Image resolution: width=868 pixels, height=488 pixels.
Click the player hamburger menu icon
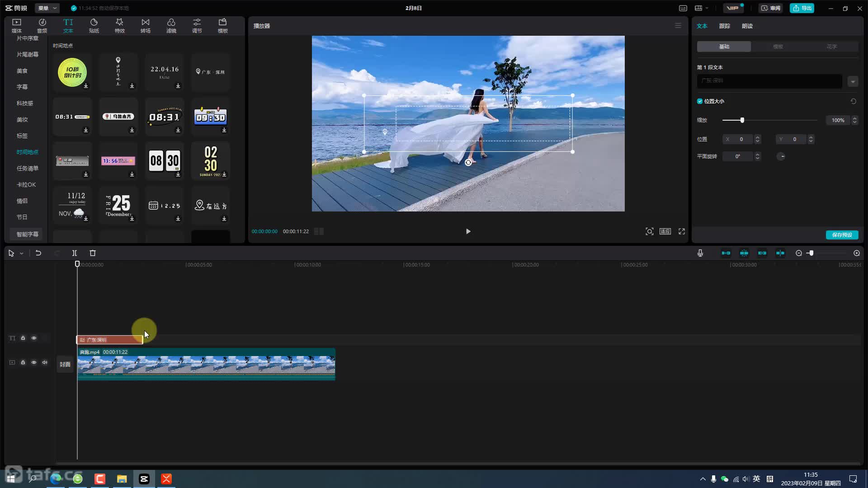tap(678, 26)
